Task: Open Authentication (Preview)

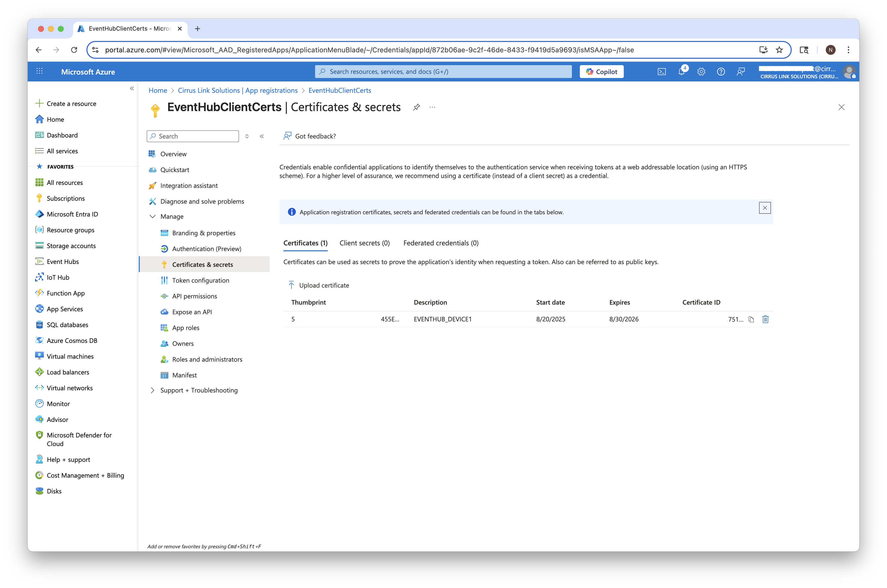Action: [x=206, y=249]
